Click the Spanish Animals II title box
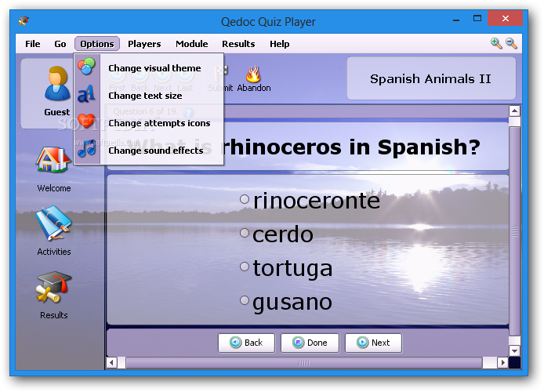Screen dimensions: 544x392 (x=431, y=78)
